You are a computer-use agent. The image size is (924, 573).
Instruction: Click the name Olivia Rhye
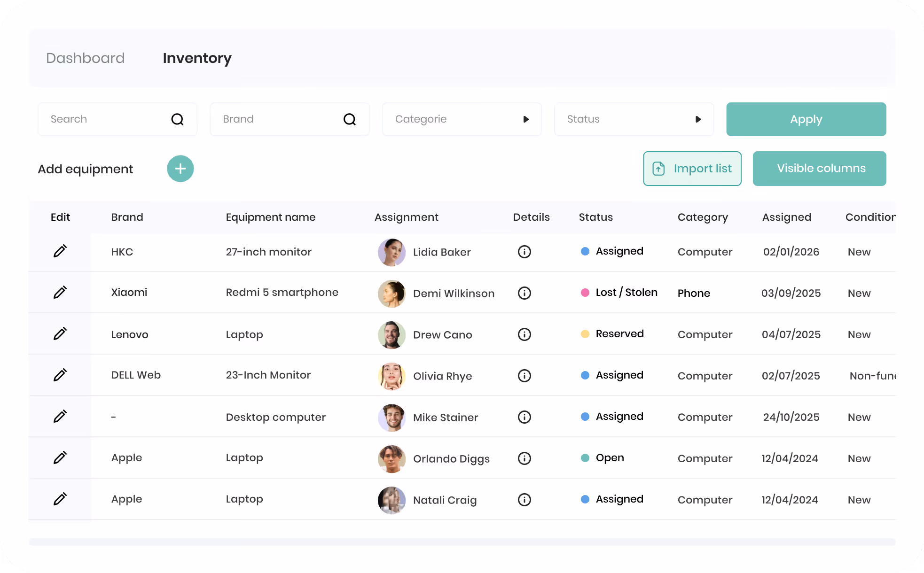[442, 376]
